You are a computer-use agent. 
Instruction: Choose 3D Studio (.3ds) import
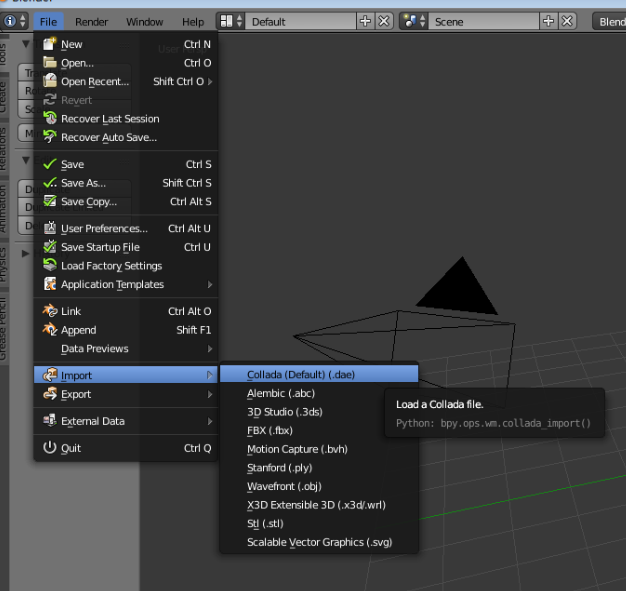coord(319,412)
